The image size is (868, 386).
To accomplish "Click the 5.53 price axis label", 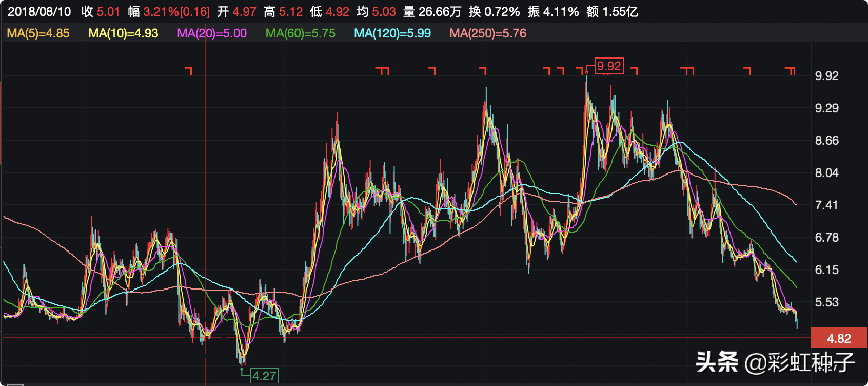I will pos(827,302).
